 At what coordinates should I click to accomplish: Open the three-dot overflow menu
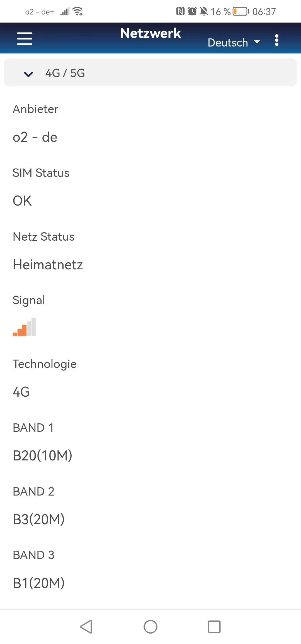point(276,40)
